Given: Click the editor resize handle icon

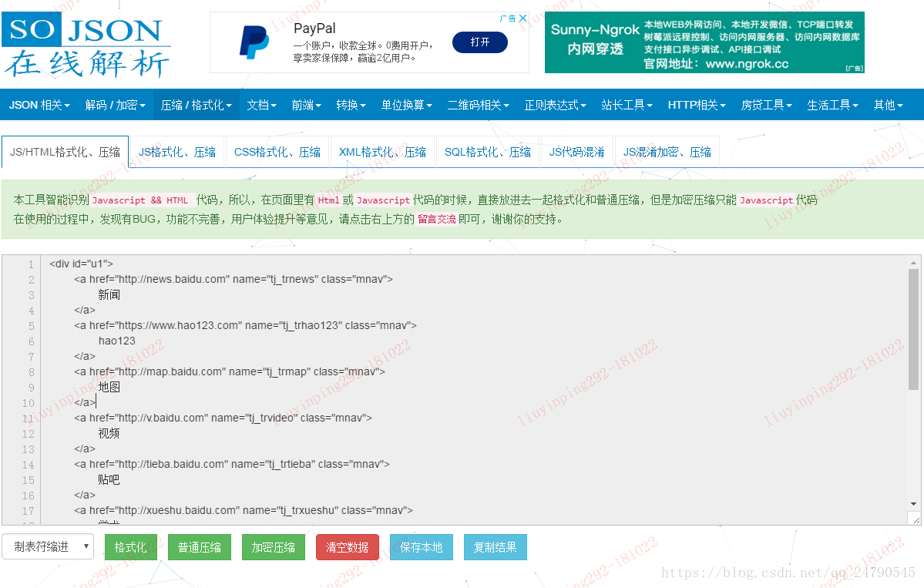Looking at the screenshot, I should pyautogui.click(x=914, y=519).
